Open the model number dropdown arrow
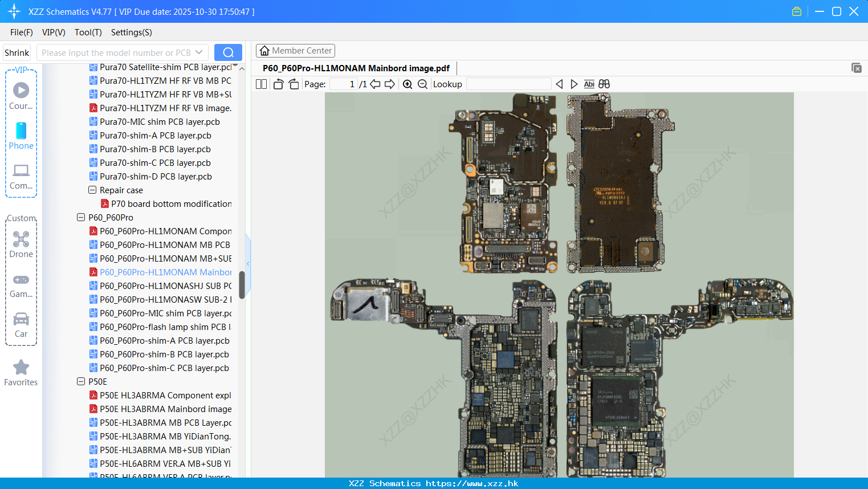Viewport: 868px width, 489px height. tap(199, 52)
